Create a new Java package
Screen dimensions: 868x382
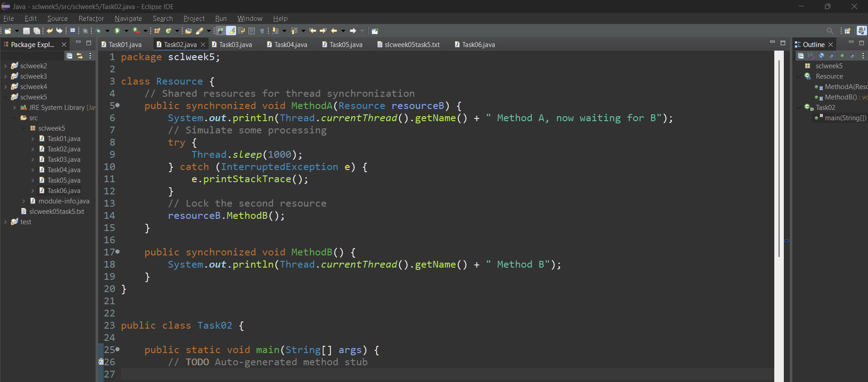[157, 31]
